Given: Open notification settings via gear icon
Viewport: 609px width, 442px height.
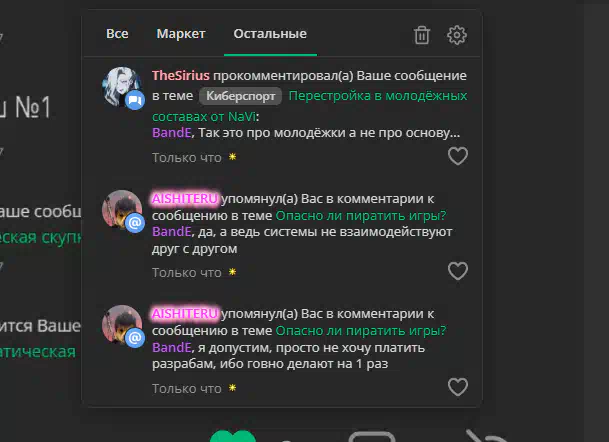Looking at the screenshot, I should point(457,35).
